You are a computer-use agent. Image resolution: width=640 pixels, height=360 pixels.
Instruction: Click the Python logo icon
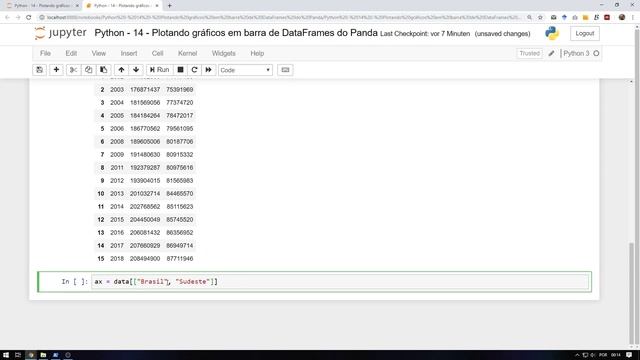552,33
